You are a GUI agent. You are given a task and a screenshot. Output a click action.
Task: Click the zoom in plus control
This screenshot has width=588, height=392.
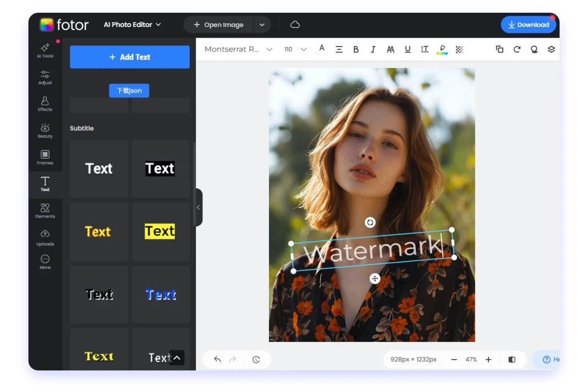click(x=489, y=359)
